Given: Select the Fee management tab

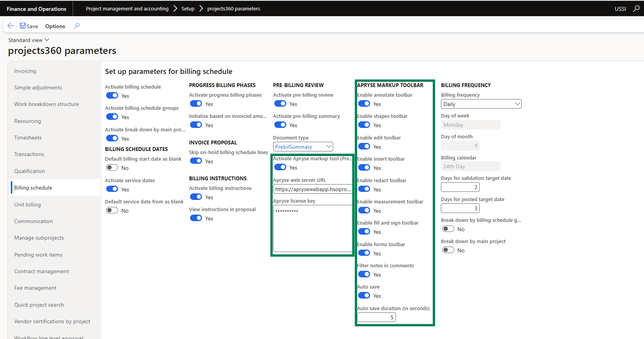Looking at the screenshot, I should click(35, 288).
